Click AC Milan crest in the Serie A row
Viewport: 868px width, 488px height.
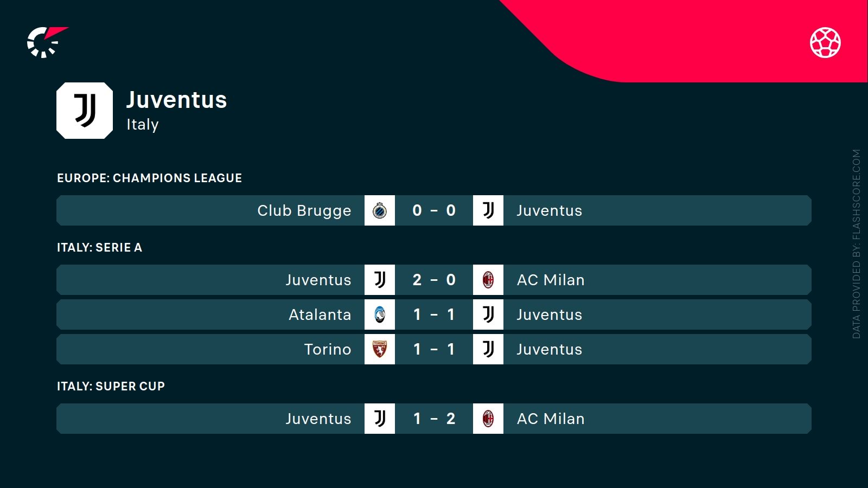point(488,280)
